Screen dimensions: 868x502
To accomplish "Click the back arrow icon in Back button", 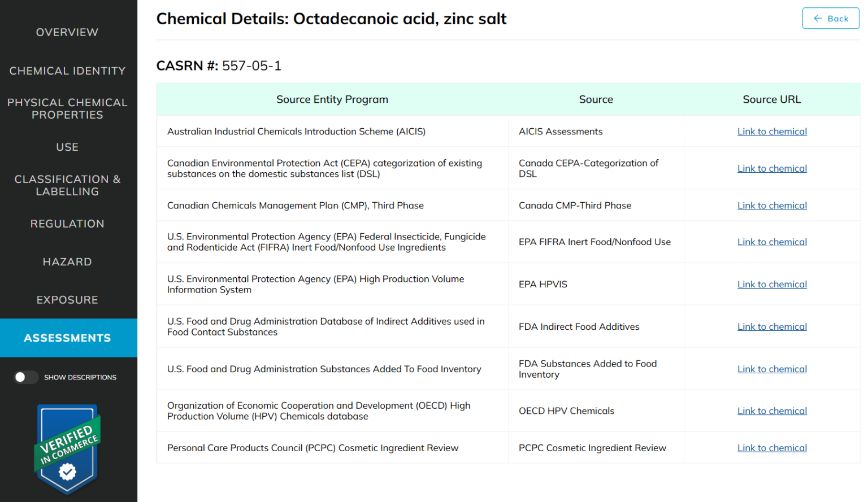I will (x=818, y=18).
